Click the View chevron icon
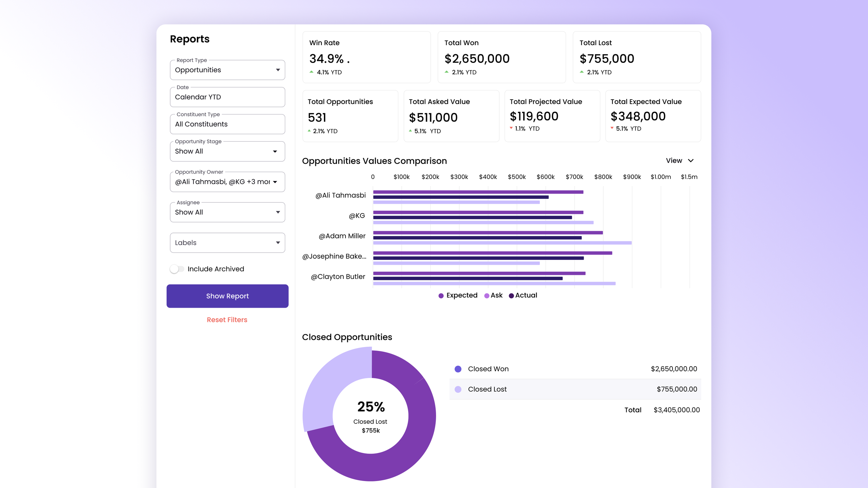Viewport: 868px width, 488px height. point(691,161)
